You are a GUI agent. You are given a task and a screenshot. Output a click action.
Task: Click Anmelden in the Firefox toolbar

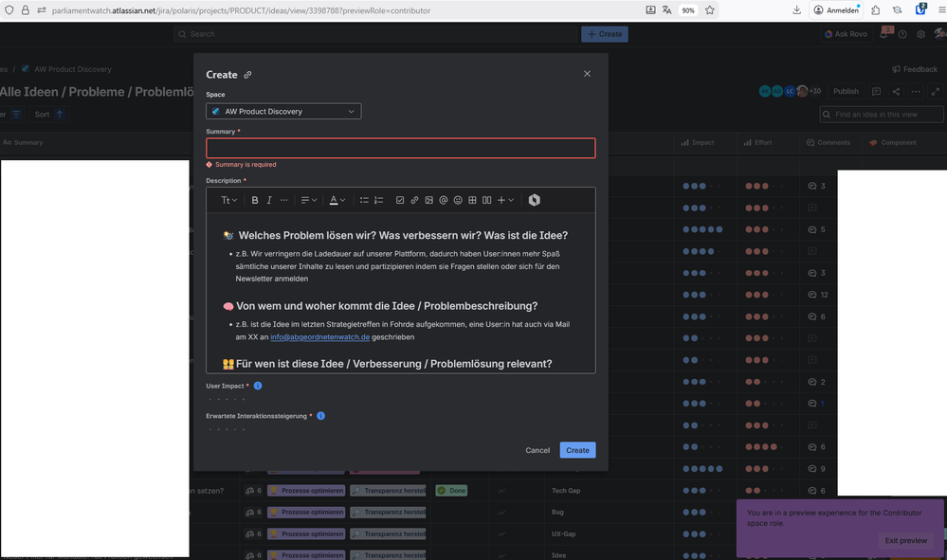pos(836,10)
